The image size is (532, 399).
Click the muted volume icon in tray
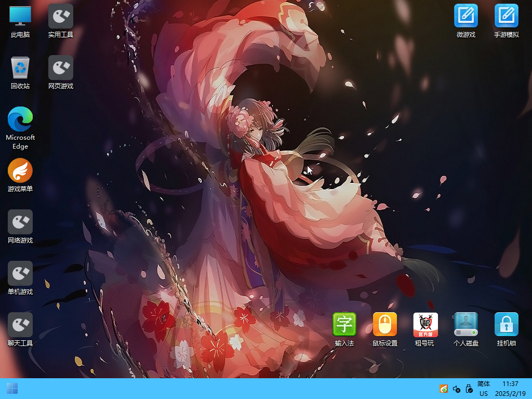457,389
